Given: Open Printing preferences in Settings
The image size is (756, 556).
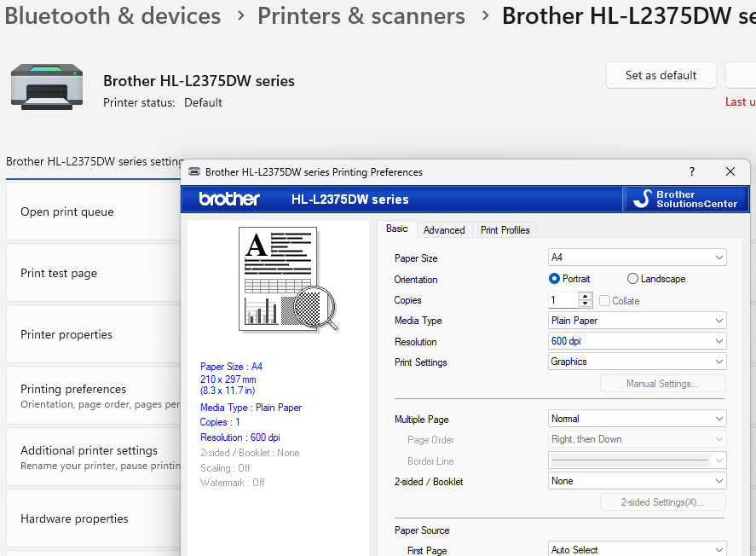Looking at the screenshot, I should coord(94,396).
